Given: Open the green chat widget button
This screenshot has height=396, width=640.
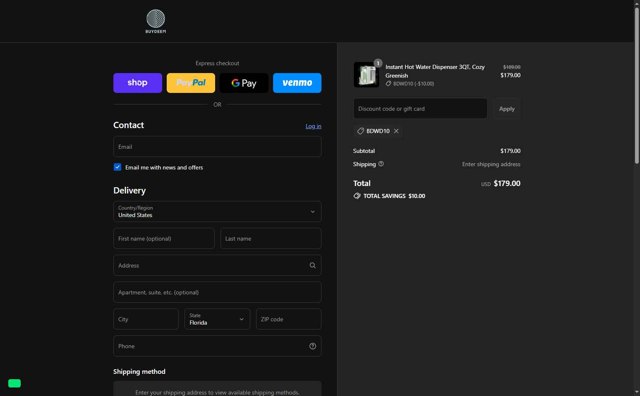Looking at the screenshot, I should pyautogui.click(x=14, y=383).
